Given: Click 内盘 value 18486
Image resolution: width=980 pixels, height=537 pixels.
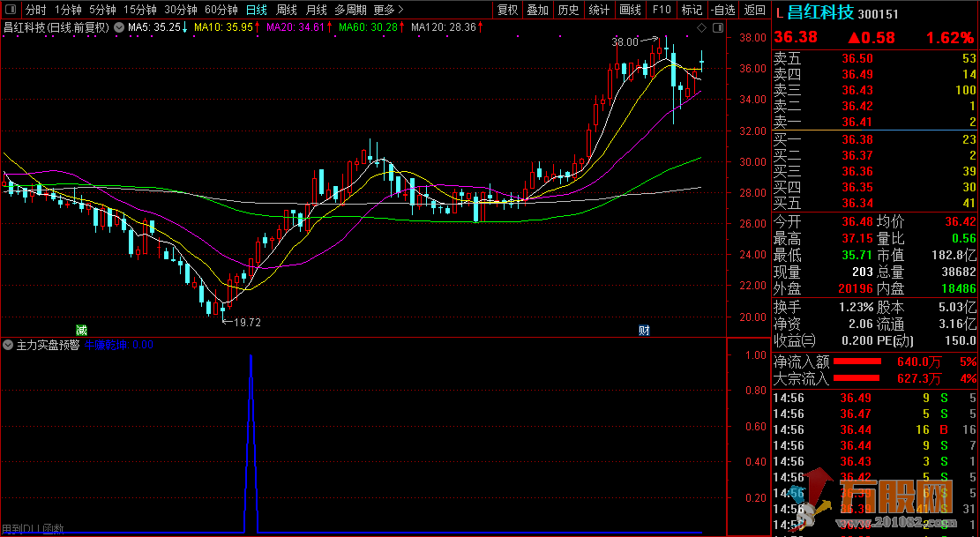Looking at the screenshot, I should [x=957, y=288].
